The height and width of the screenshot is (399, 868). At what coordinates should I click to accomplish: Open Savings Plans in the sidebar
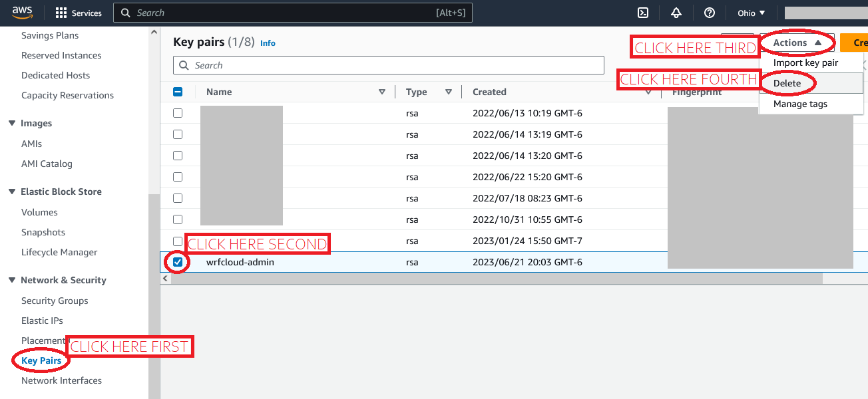pyautogui.click(x=50, y=35)
